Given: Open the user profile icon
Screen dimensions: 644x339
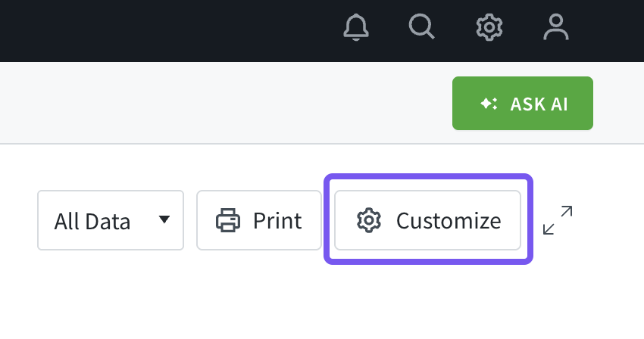Looking at the screenshot, I should [x=556, y=28].
